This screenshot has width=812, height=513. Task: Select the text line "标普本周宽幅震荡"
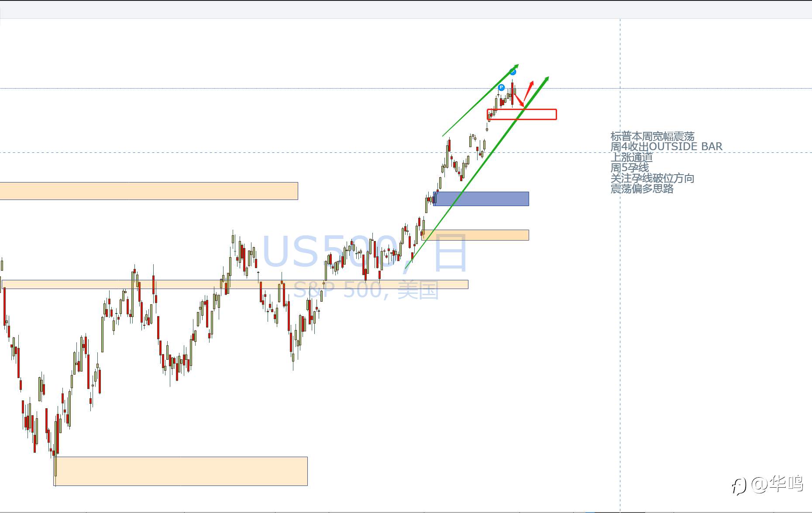(652, 136)
